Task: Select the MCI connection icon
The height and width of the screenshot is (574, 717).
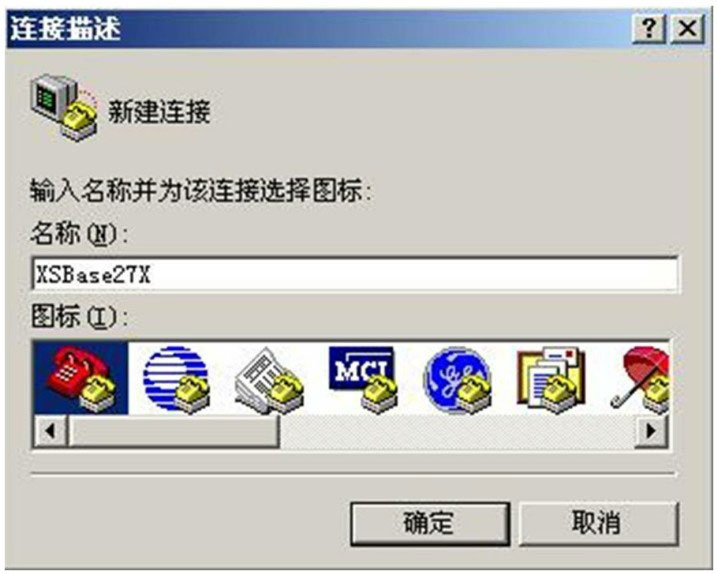Action: [x=363, y=380]
